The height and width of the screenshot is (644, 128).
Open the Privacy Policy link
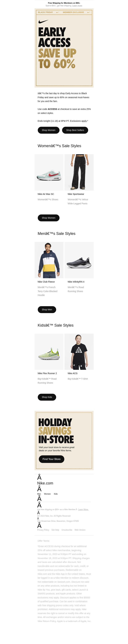pos(43,530)
